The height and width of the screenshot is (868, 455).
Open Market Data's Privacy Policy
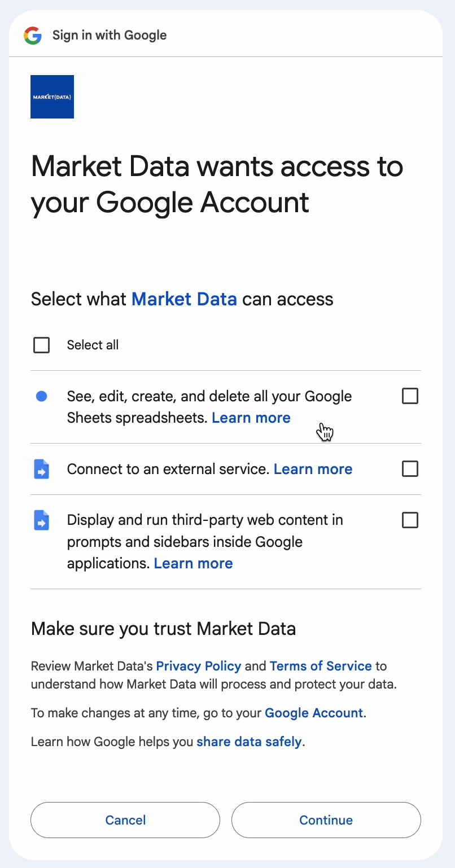tap(198, 666)
